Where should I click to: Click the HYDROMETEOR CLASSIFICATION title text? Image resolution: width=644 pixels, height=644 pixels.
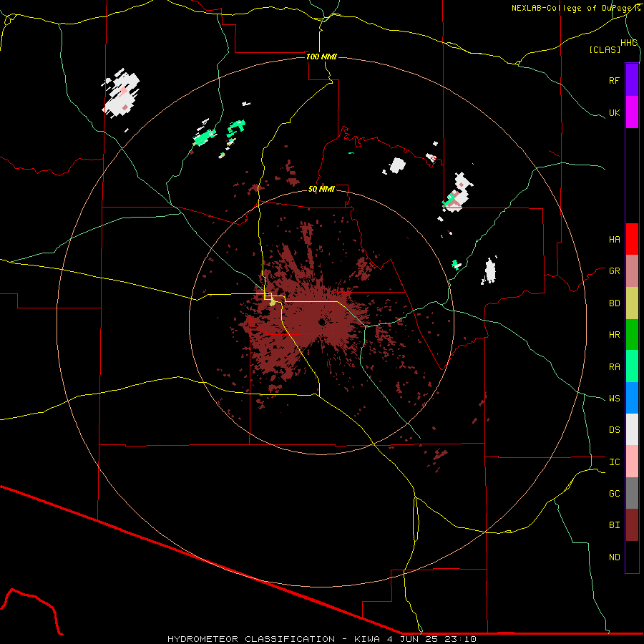tap(251, 639)
